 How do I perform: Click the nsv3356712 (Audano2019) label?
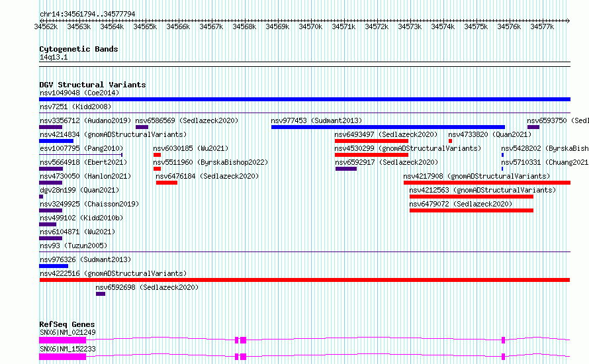tap(85, 120)
